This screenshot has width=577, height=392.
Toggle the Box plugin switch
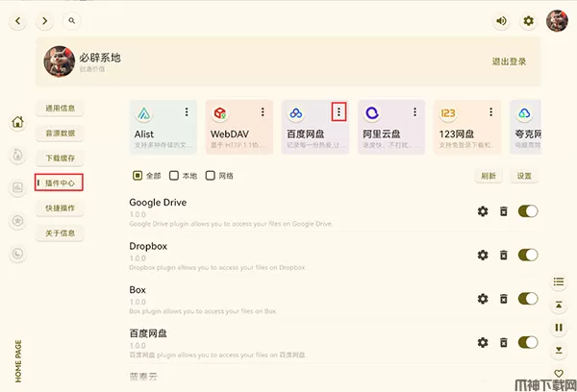click(x=528, y=299)
